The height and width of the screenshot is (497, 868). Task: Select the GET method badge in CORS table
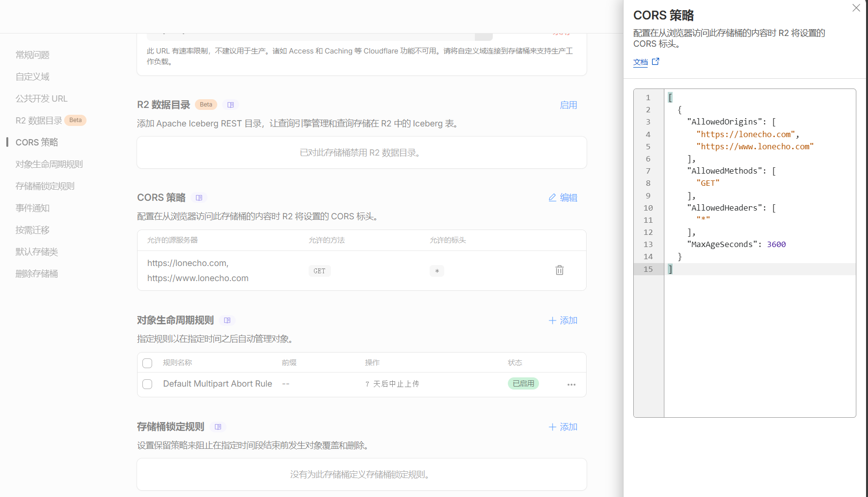319,271
